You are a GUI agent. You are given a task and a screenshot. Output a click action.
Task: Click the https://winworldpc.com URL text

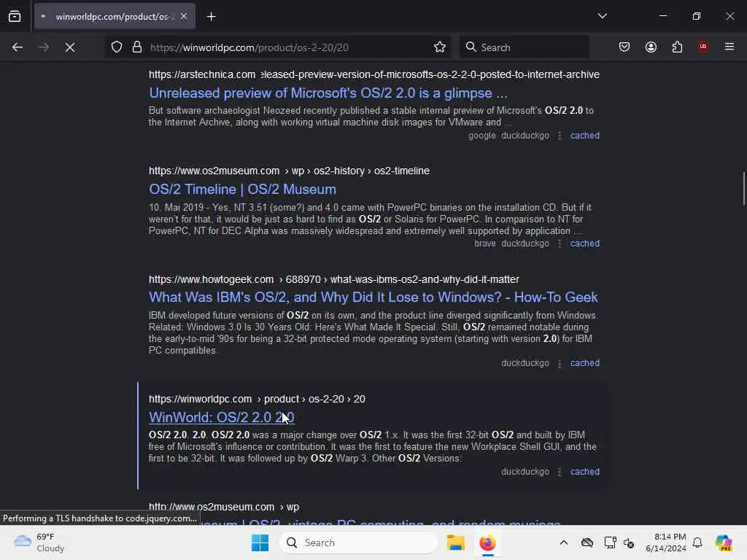click(x=200, y=399)
